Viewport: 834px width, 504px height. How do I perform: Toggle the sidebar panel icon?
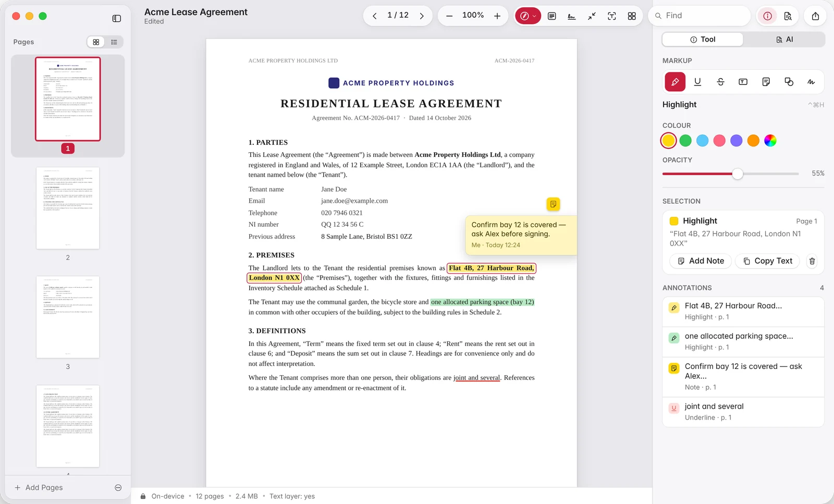pos(117,18)
